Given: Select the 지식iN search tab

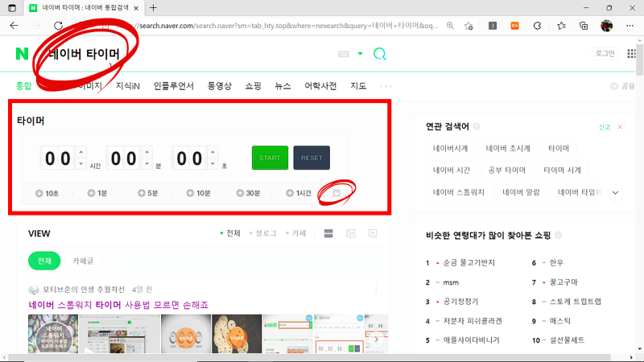Looking at the screenshot, I should [127, 86].
